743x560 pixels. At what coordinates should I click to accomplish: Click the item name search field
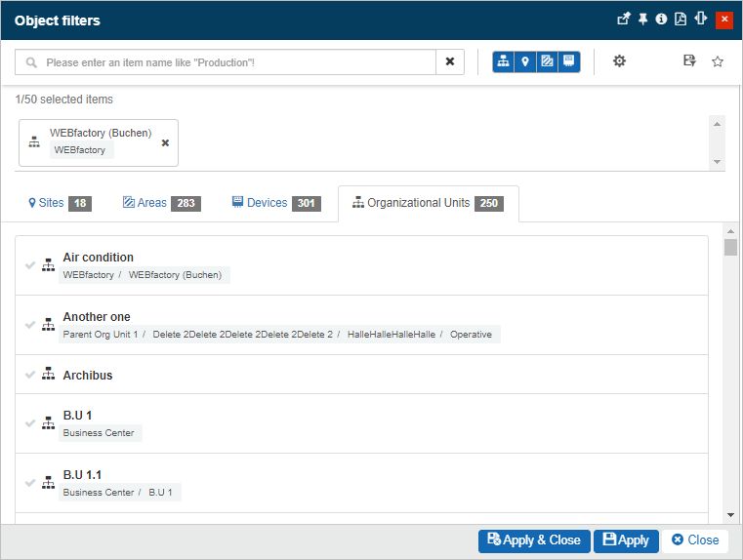click(234, 61)
